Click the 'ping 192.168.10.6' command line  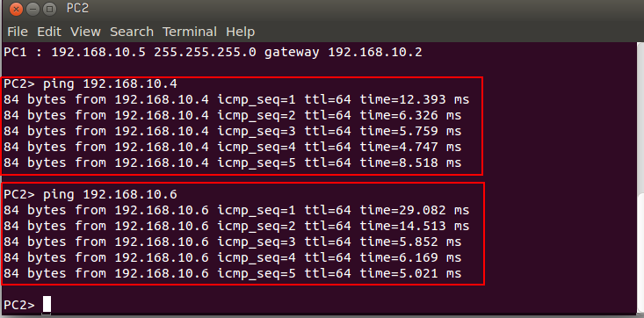(90, 194)
